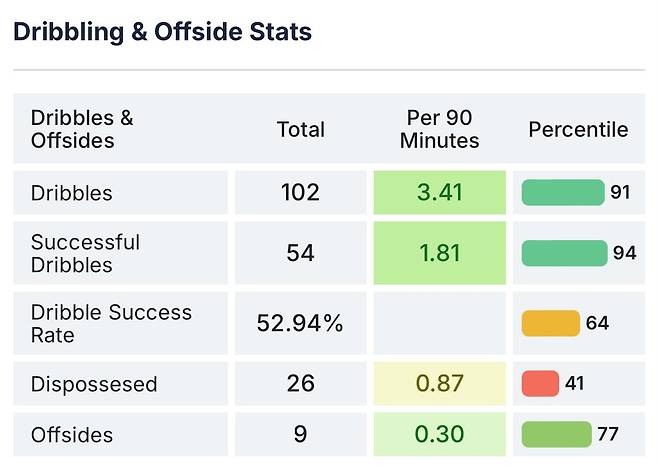Click the Dribbles & Offsides column header
This screenshot has width=658, height=468.
pyautogui.click(x=82, y=129)
